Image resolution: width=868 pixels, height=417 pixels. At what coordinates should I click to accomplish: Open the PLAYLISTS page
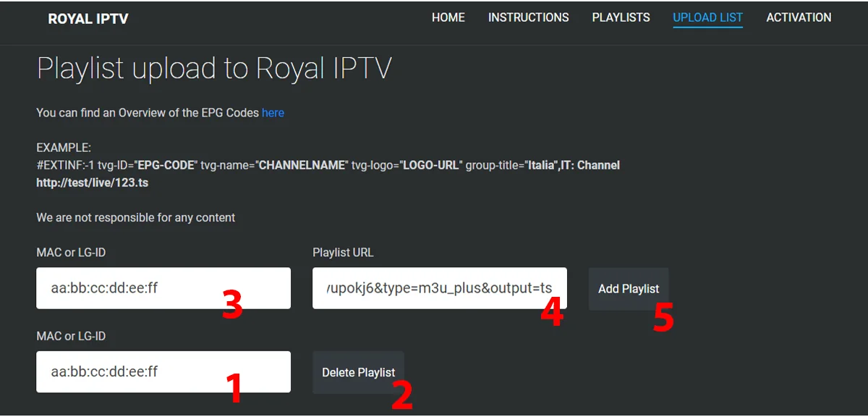(x=621, y=17)
